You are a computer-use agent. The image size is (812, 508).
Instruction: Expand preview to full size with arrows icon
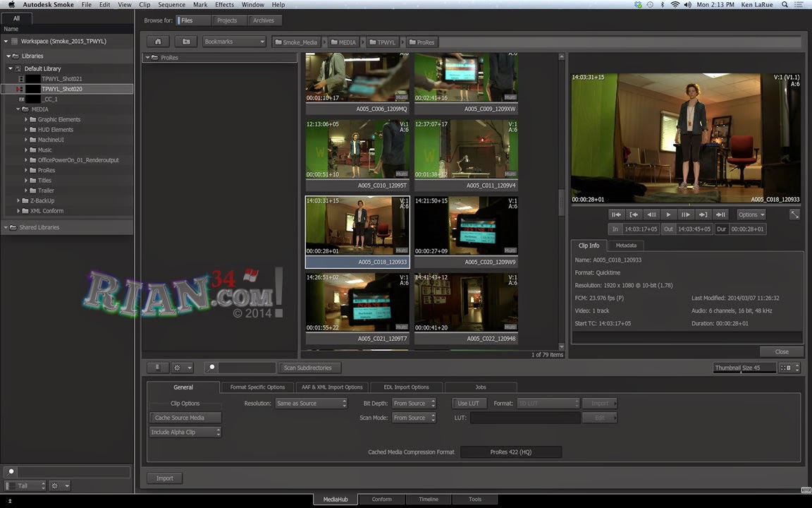pyautogui.click(x=794, y=214)
